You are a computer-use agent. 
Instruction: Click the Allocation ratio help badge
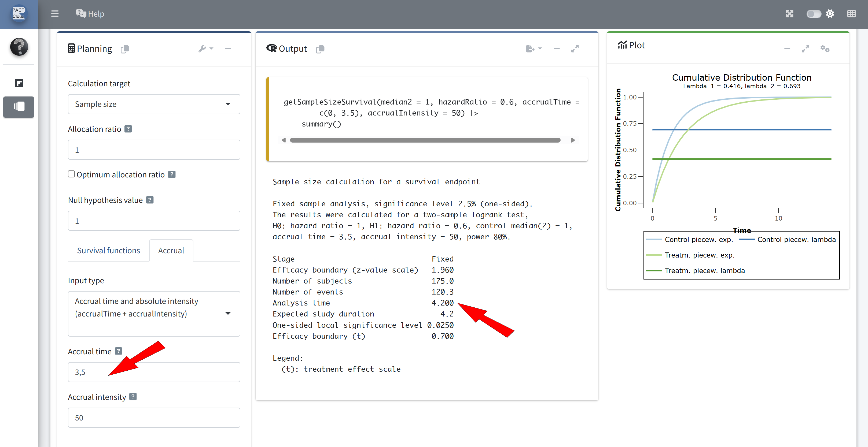click(x=128, y=129)
